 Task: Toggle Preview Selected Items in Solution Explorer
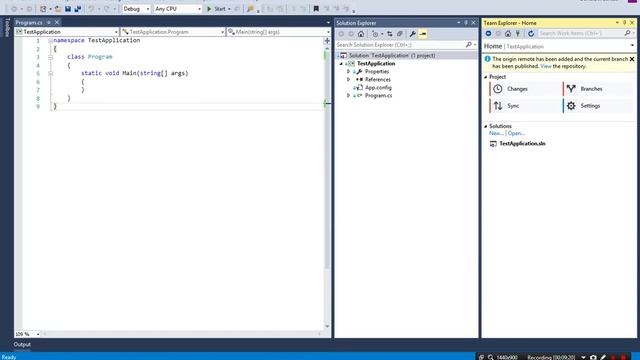point(423,34)
